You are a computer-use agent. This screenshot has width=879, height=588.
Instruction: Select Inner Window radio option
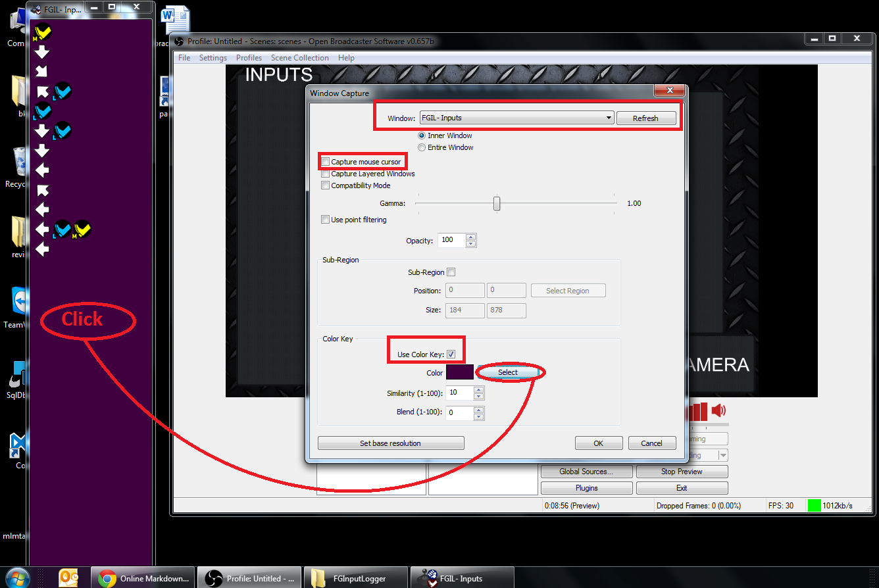point(422,135)
